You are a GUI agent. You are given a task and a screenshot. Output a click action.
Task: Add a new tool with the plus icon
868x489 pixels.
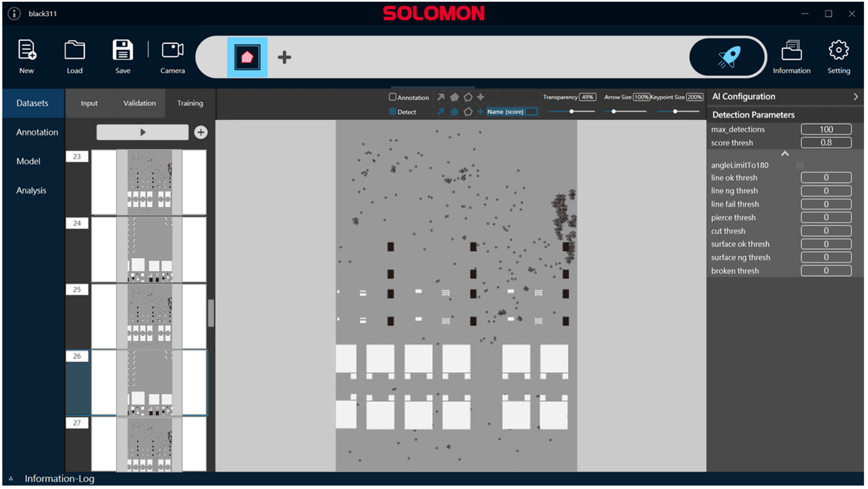point(285,58)
